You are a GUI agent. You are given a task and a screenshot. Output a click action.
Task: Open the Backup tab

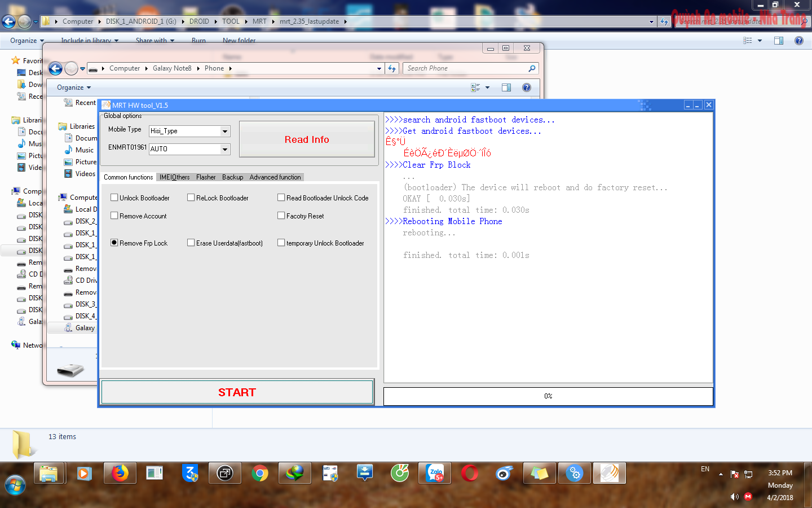tap(232, 177)
